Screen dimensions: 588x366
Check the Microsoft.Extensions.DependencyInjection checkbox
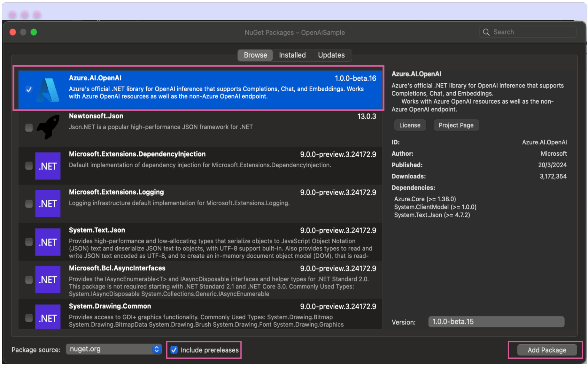(x=29, y=165)
